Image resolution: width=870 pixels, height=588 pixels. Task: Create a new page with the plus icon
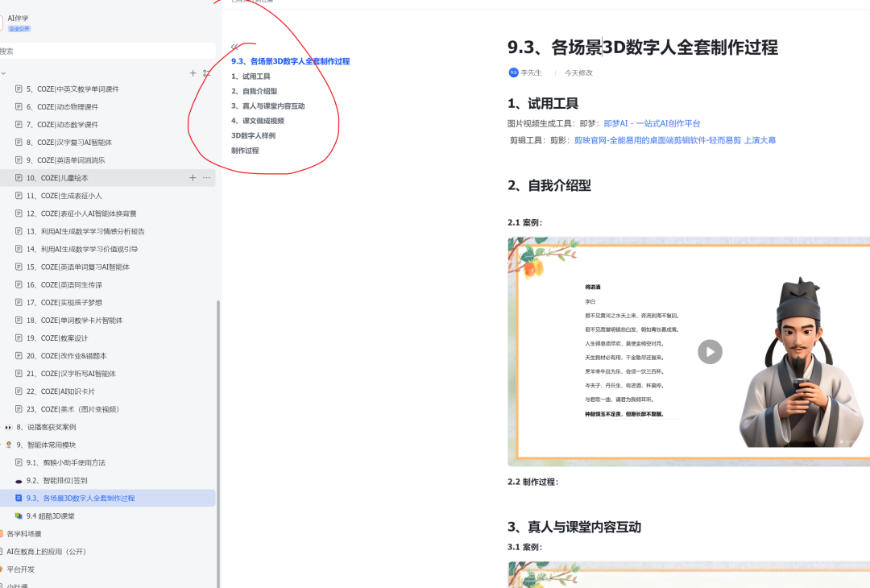pyautogui.click(x=193, y=72)
